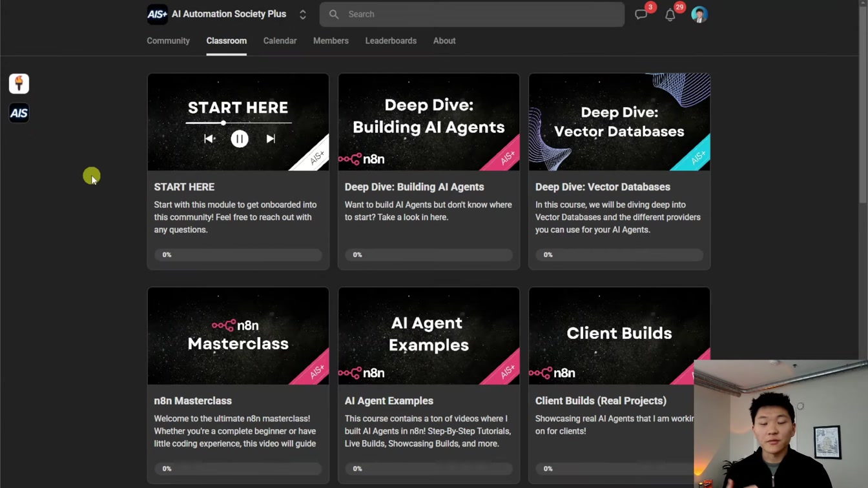The width and height of the screenshot is (868, 488).
Task: Select the AIS sidebar community icon
Action: 19,113
